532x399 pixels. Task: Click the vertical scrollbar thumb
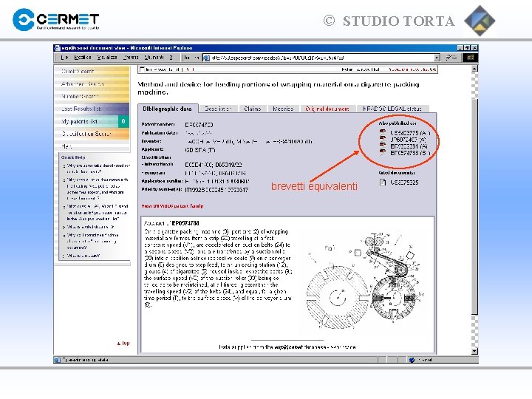[474, 206]
